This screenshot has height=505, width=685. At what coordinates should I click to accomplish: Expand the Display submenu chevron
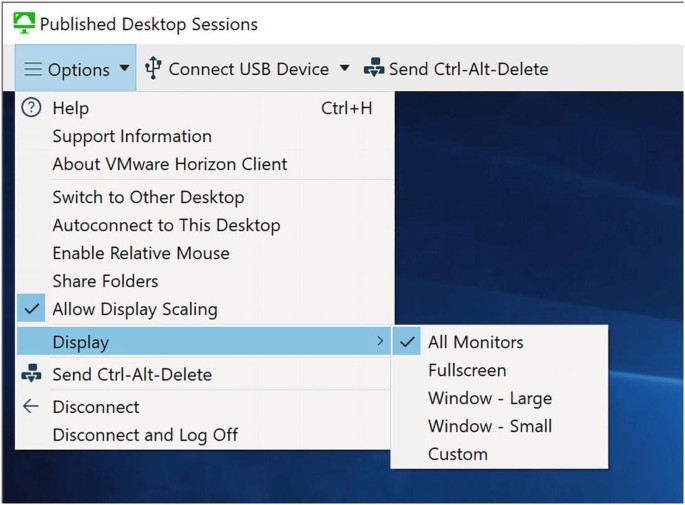click(x=380, y=342)
